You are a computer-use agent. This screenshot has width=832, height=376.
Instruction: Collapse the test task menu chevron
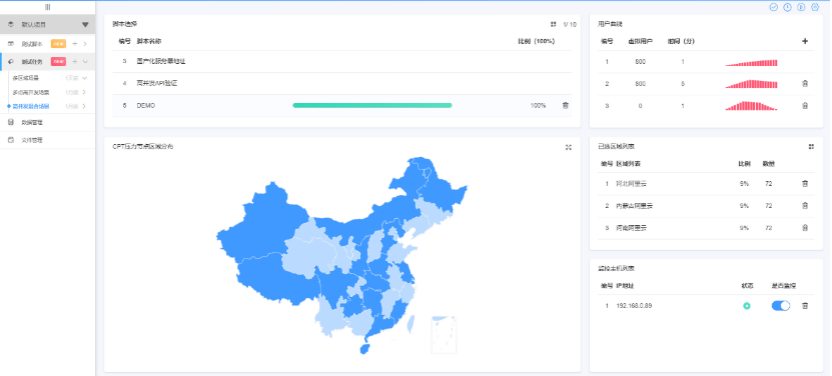pyautogui.click(x=85, y=62)
